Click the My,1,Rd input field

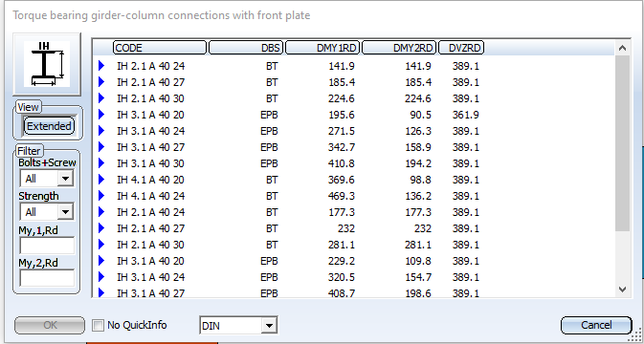[x=47, y=246]
